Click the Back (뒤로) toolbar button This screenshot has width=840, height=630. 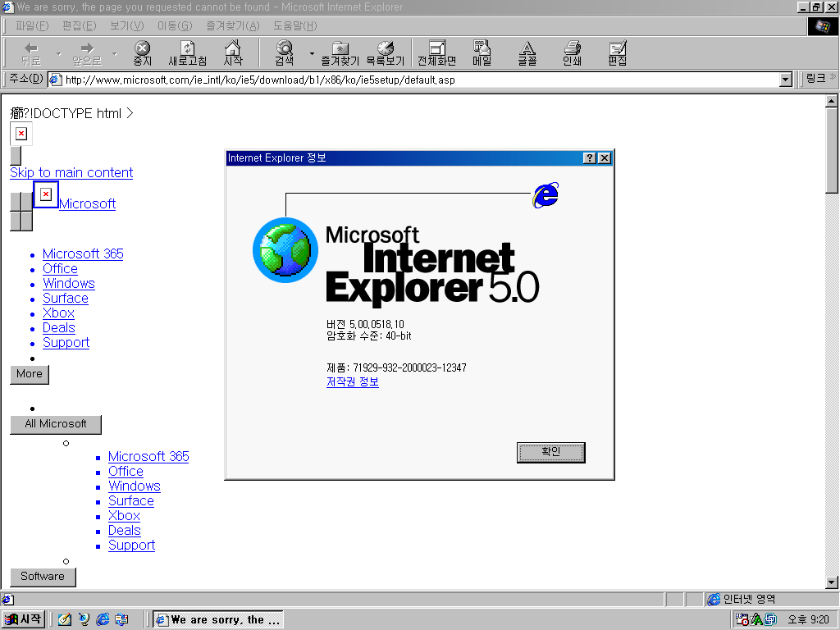click(x=31, y=53)
